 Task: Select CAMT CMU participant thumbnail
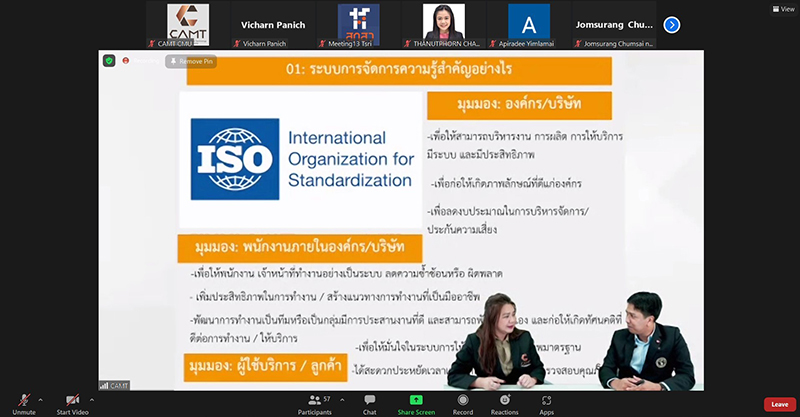click(188, 24)
